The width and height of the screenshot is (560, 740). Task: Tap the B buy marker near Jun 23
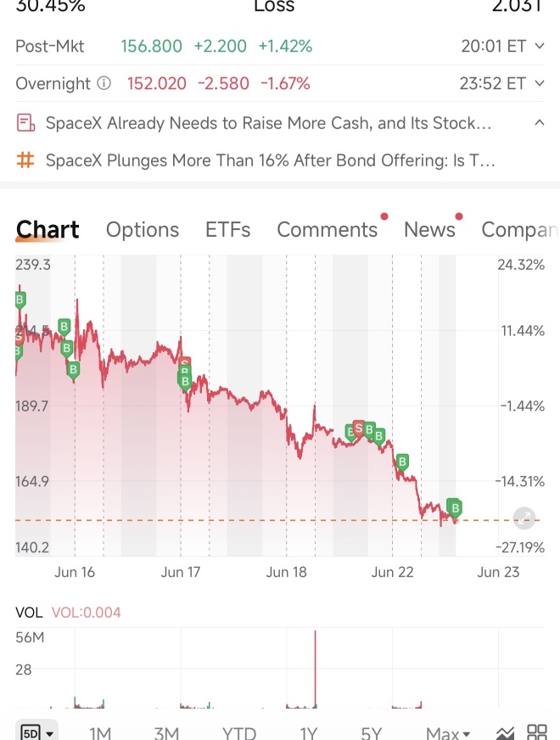click(x=455, y=509)
